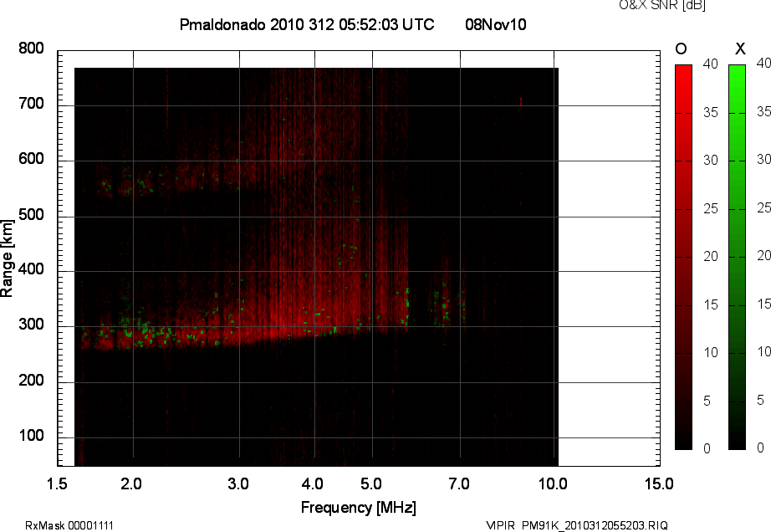Click the 400 range tick label
Viewport: 771px width, 532px height.
31,269
